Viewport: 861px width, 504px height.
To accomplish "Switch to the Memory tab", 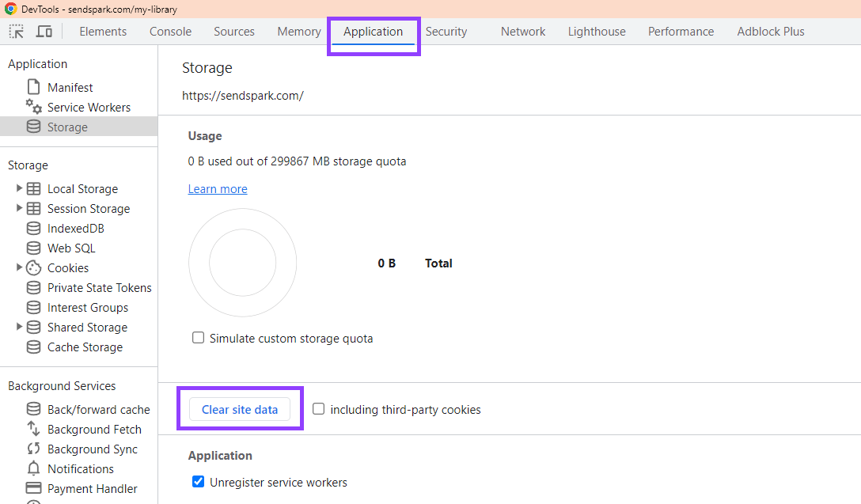I will [x=298, y=32].
